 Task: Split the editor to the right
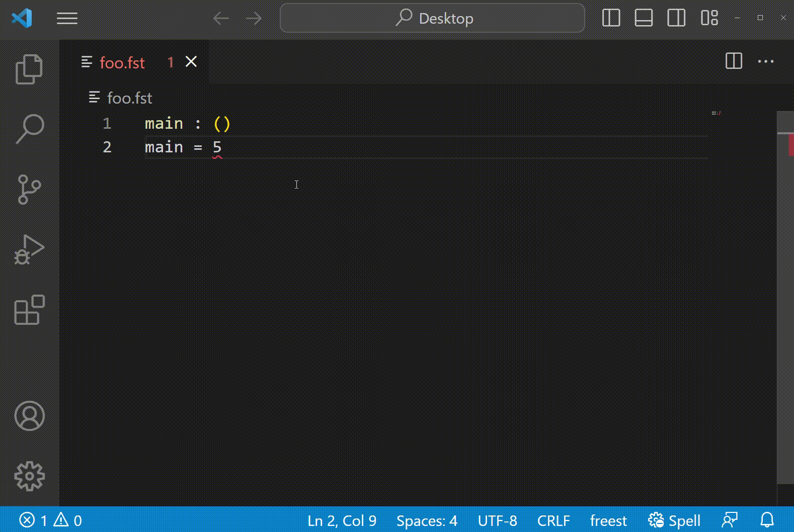coord(734,61)
